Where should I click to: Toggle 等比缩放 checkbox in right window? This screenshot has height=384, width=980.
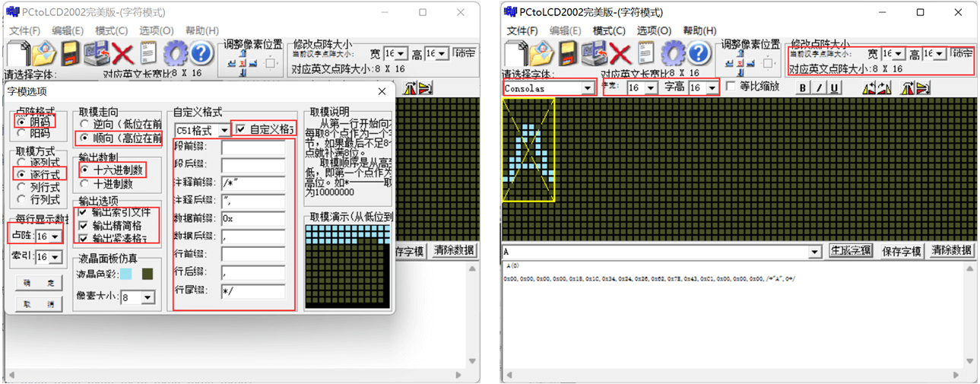tap(731, 86)
